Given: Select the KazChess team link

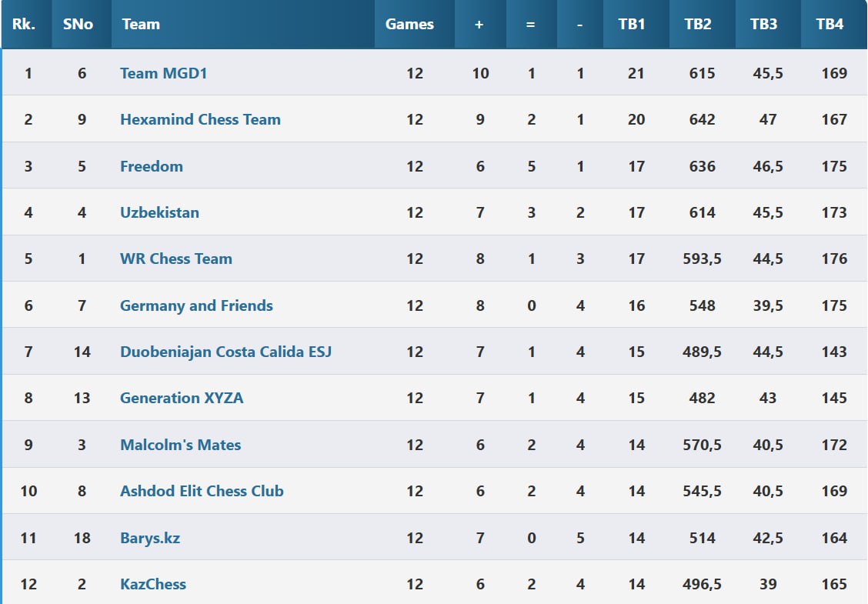Looking at the screenshot, I should (153, 584).
